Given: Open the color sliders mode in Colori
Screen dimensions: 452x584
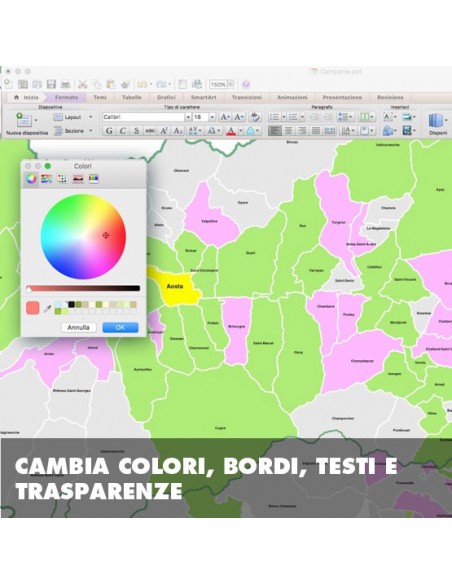Looking at the screenshot, I should [47, 179].
